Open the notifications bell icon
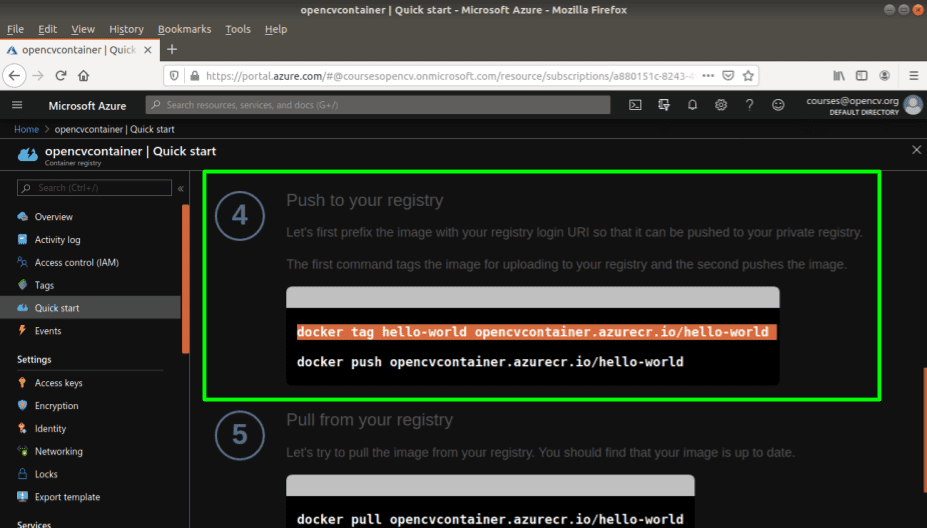The image size is (927, 528). (692, 105)
